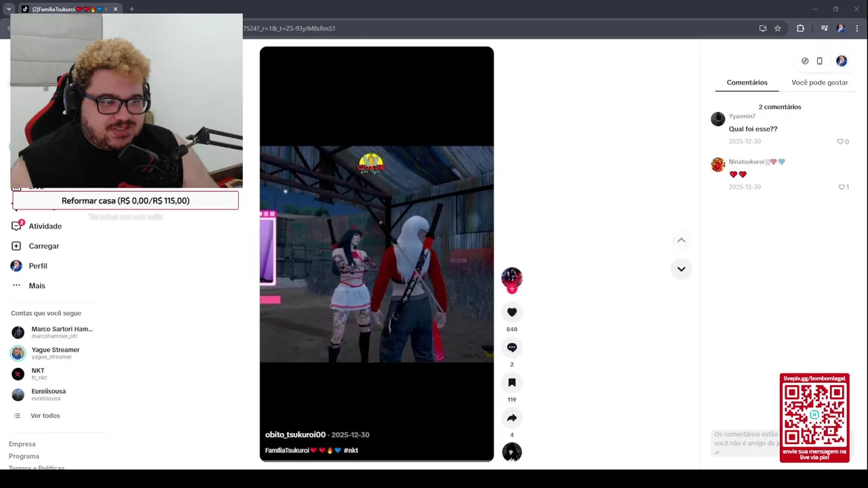
Task: Switch to the Comentários tab
Action: click(x=747, y=83)
